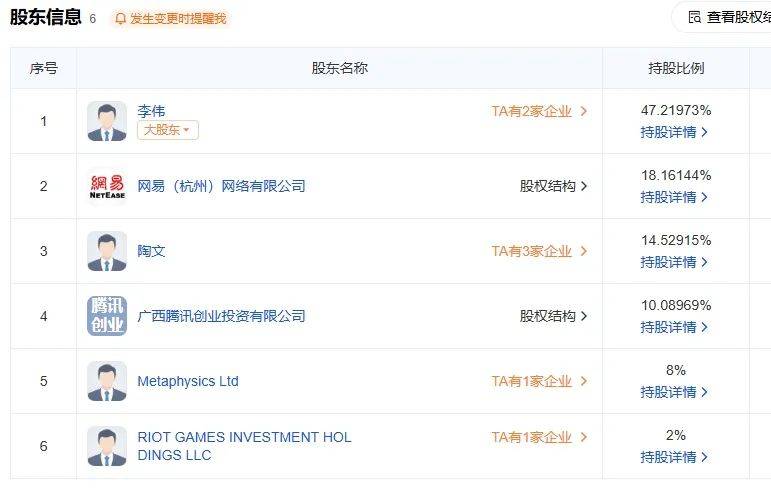Image resolution: width=771 pixels, height=498 pixels.
Task: Open 陶文's TA有3家企业 link
Action: tap(539, 251)
